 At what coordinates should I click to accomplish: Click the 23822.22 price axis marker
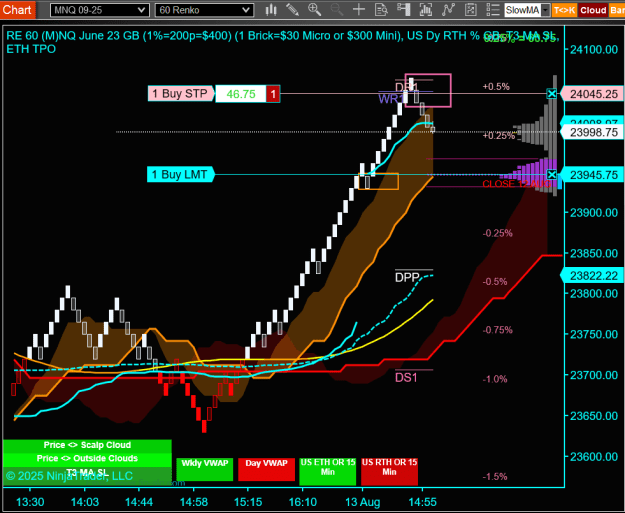tap(592, 276)
